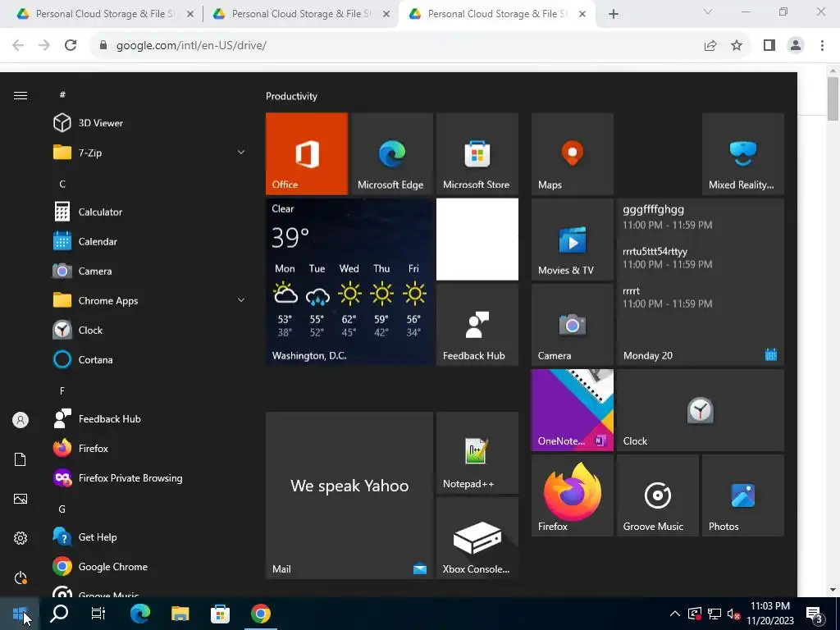Open the Feedback Hub tile
The image size is (840, 630).
click(477, 324)
